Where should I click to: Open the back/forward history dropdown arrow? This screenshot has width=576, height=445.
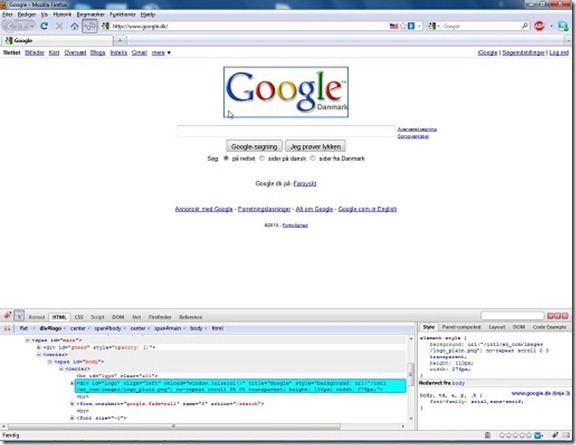point(32,26)
